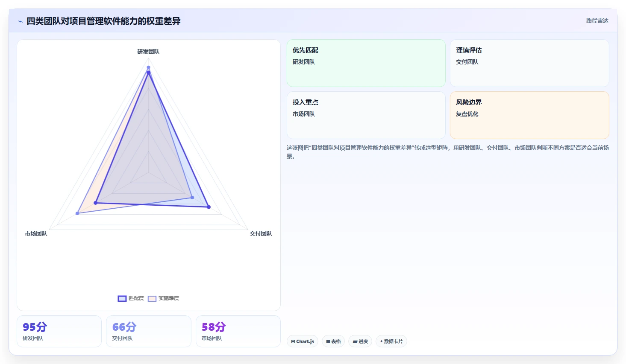The height and width of the screenshot is (364, 626).
Task: Click the dark 匹配度 data point at 研发团队
Action: pyautogui.click(x=149, y=73)
